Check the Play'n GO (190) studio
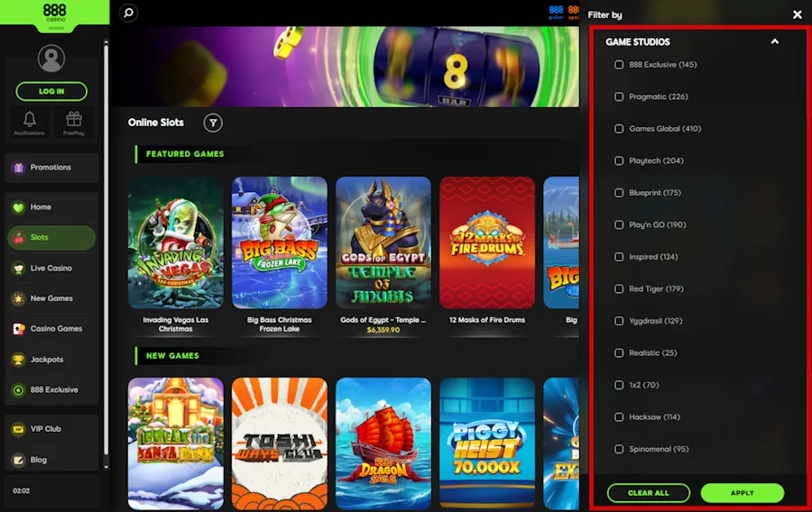 [619, 225]
